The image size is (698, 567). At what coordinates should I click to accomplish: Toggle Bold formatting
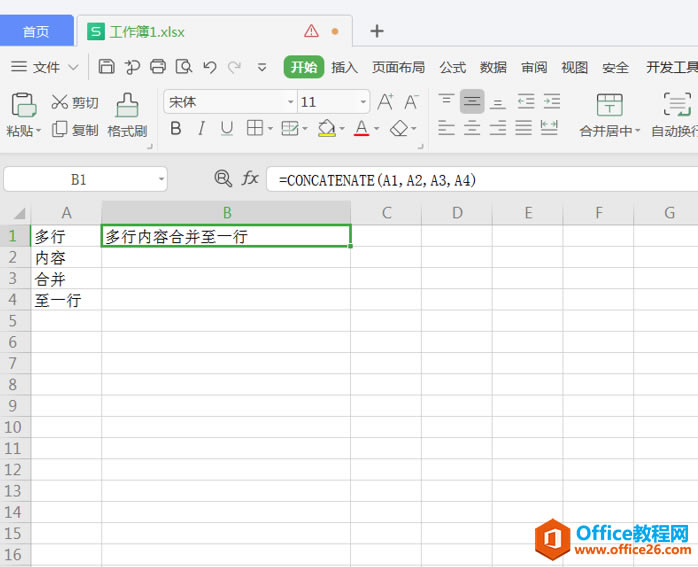(176, 129)
